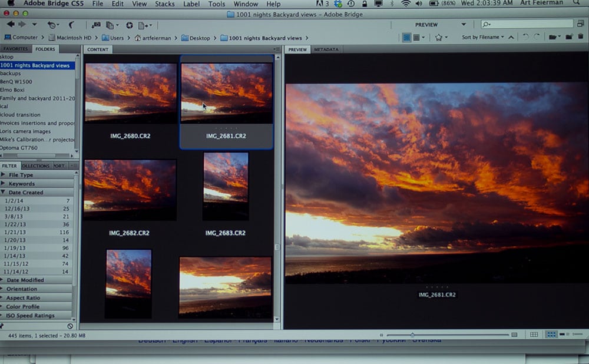Click chevron after 1001 nights Backyard views
589x364 pixels.
pyautogui.click(x=307, y=38)
